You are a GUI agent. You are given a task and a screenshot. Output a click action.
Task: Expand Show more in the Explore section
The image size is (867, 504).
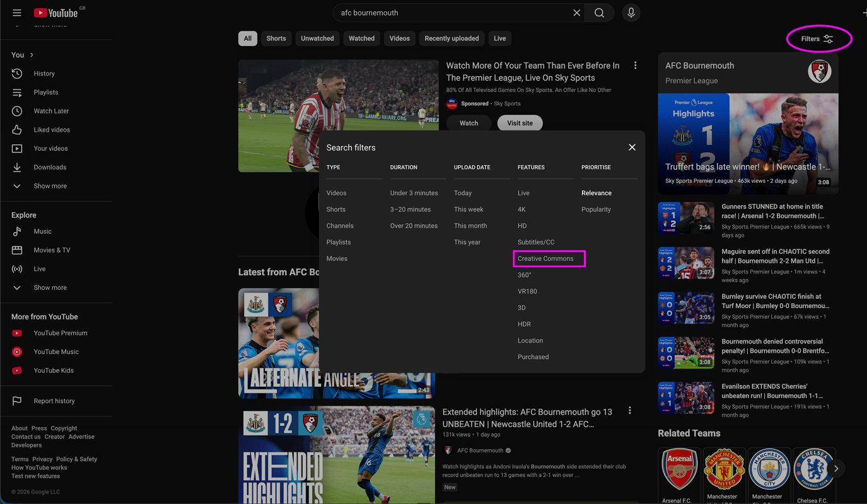click(50, 287)
